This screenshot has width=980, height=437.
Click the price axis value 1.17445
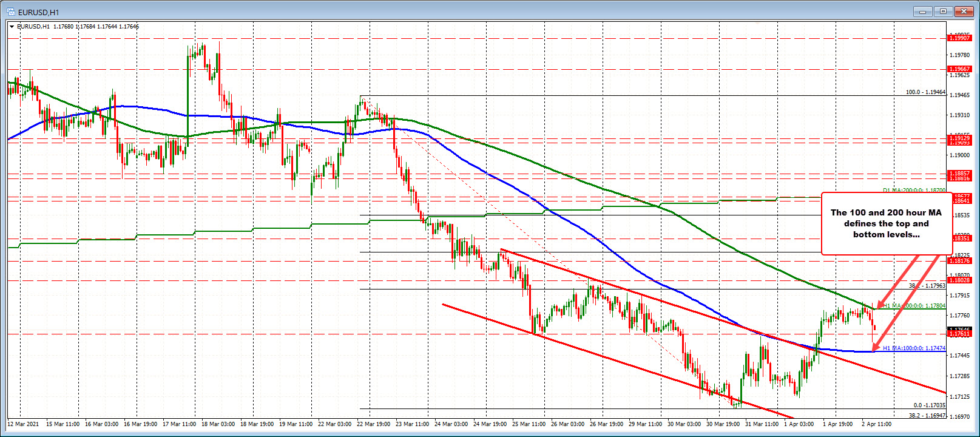click(959, 356)
